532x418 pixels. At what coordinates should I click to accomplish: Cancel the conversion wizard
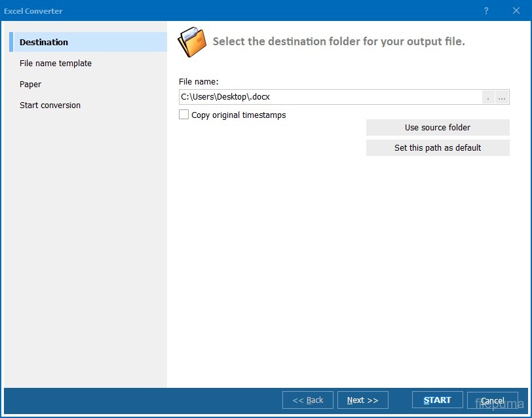pyautogui.click(x=493, y=400)
